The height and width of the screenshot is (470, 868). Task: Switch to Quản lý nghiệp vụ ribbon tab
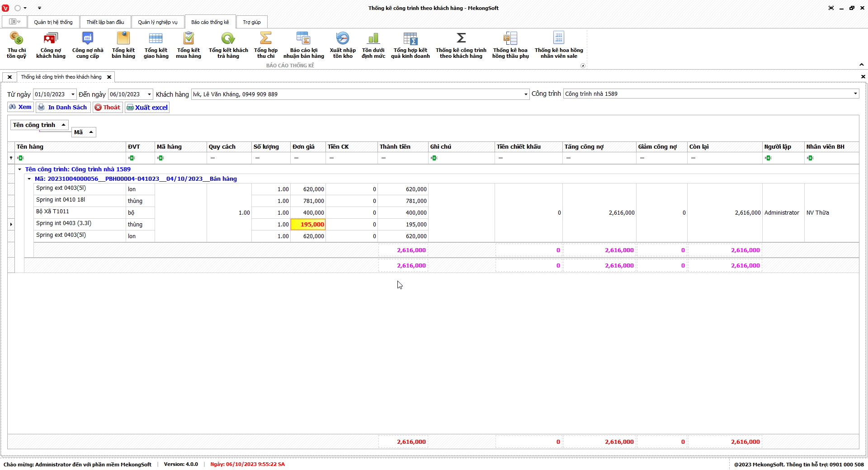(x=157, y=22)
